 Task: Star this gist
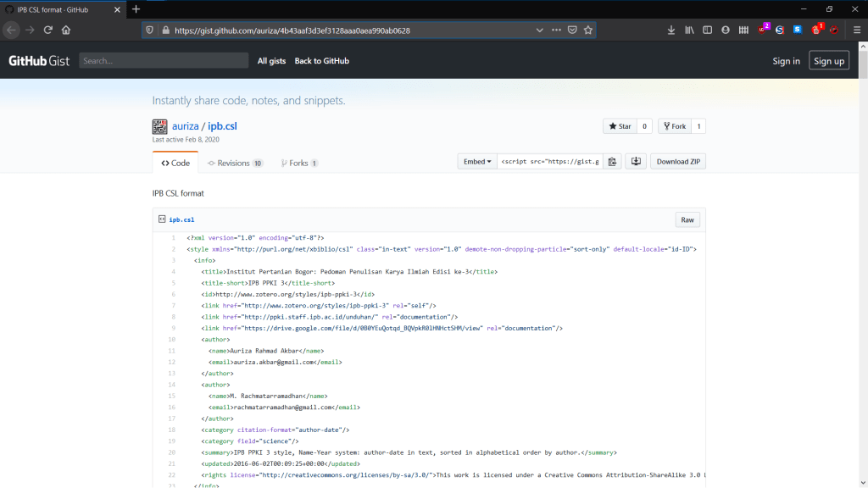618,126
